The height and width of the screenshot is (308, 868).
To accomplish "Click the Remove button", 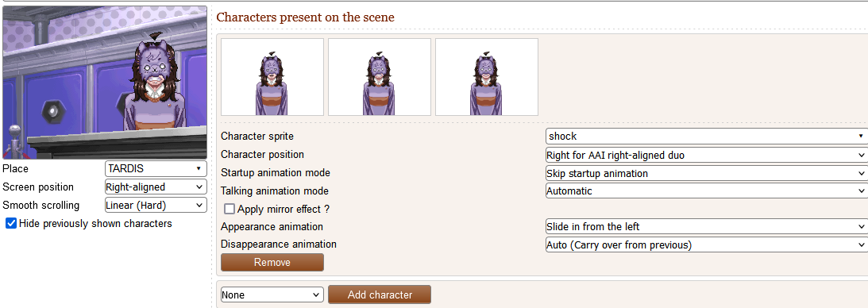I will pyautogui.click(x=272, y=262).
